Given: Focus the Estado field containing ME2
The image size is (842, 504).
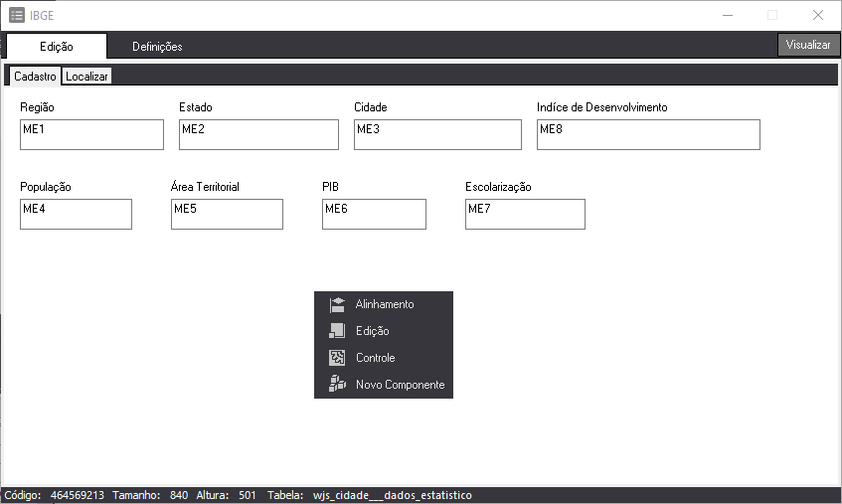Looking at the screenshot, I should [258, 135].
